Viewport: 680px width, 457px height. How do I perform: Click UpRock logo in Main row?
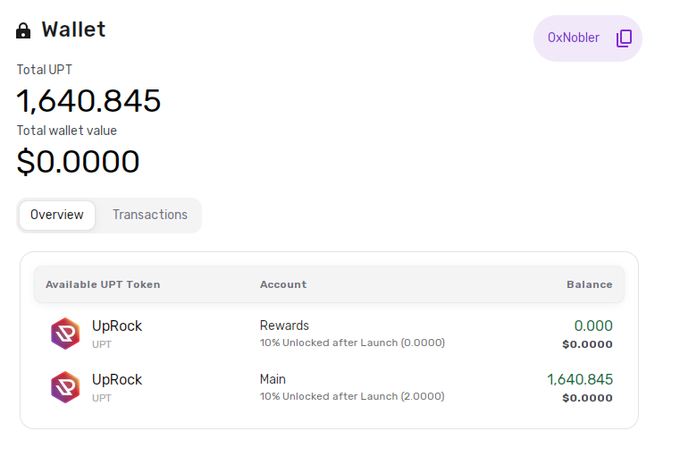click(65, 387)
